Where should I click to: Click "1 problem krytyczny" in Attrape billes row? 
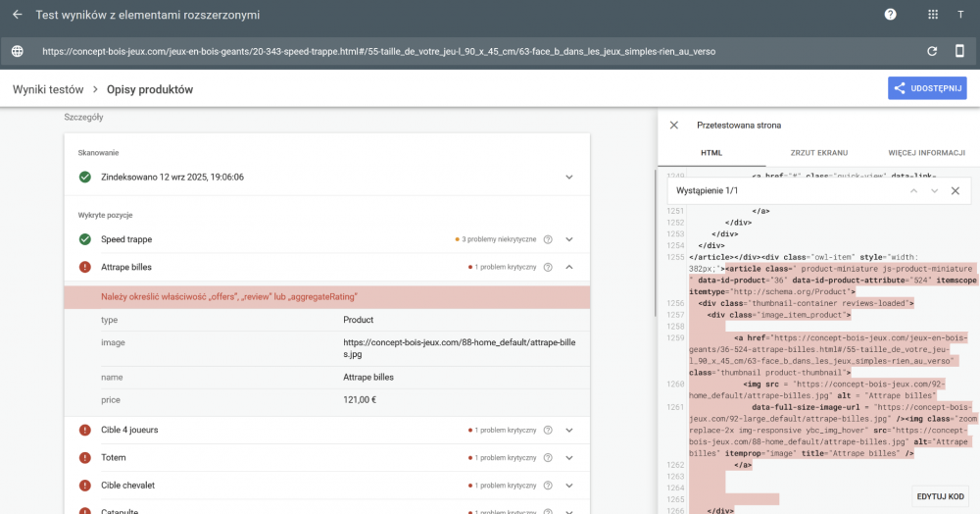coord(505,267)
